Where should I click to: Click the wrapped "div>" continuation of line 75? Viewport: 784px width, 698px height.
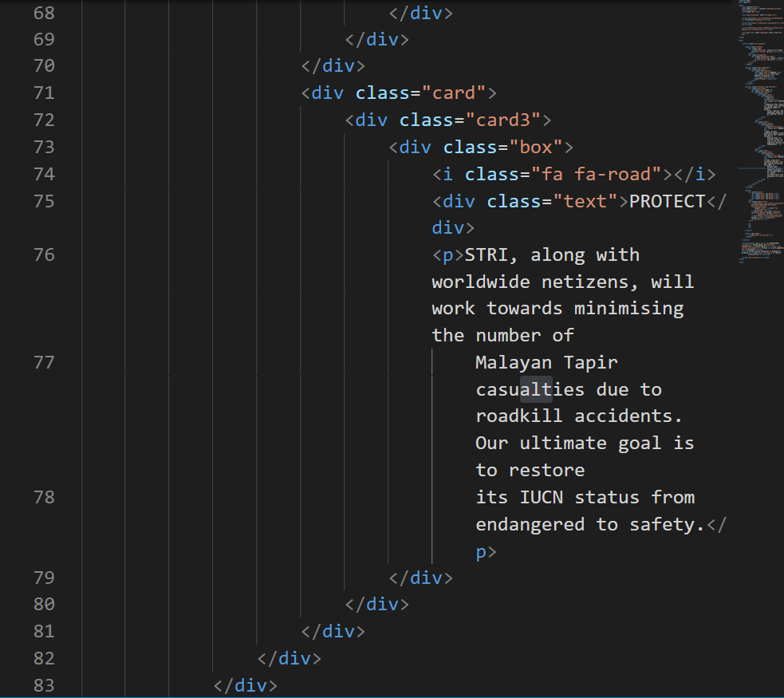click(454, 228)
